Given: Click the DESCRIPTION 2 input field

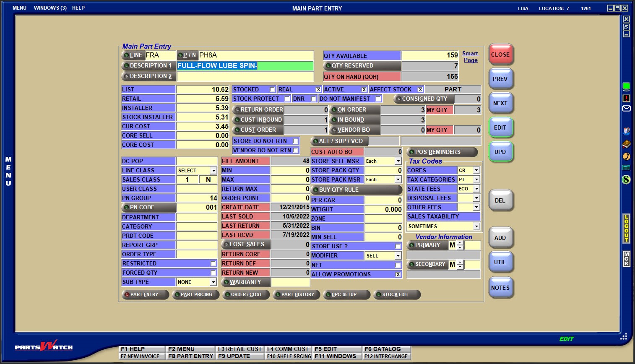Looking at the screenshot, I should [x=245, y=76].
